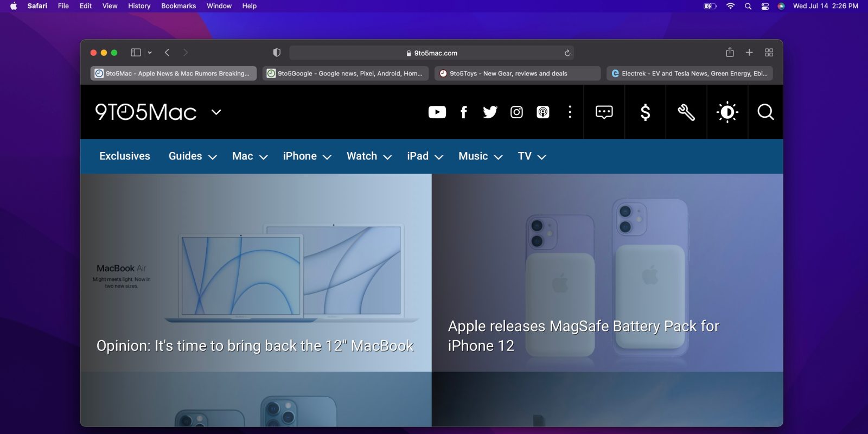Click the Podcasts icon in header
The height and width of the screenshot is (434, 868).
(x=542, y=112)
